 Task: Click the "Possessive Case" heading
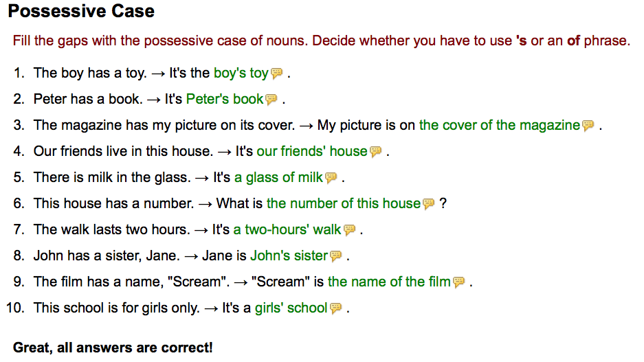[x=81, y=12]
